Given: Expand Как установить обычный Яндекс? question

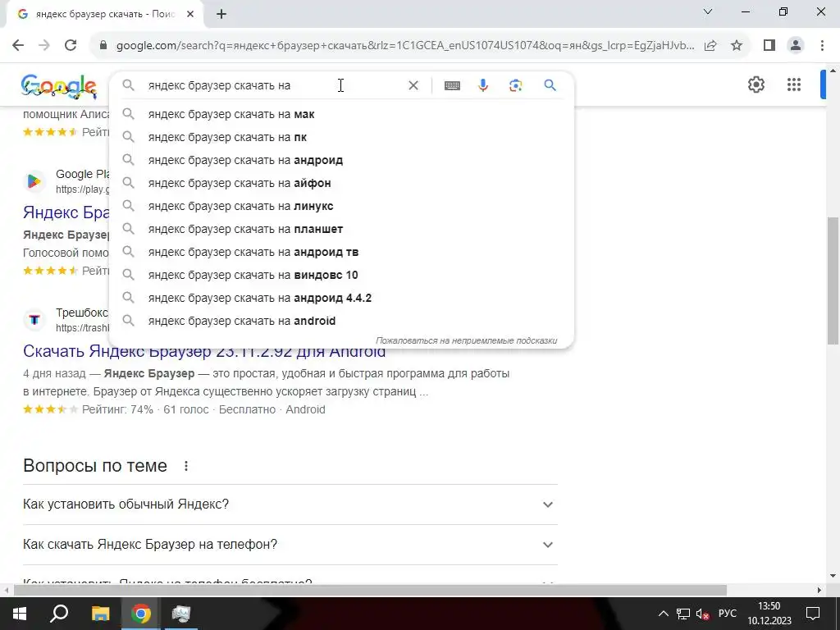Looking at the screenshot, I should point(290,504).
